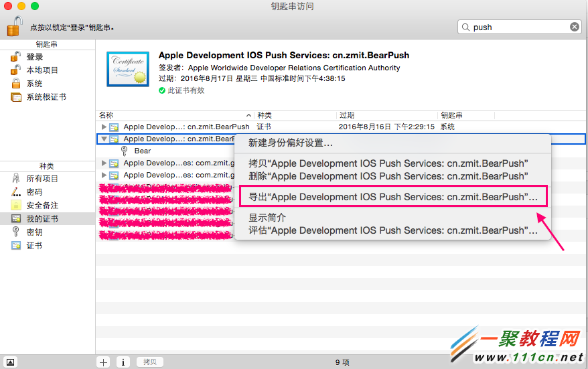Clear the push search text
588x369 pixels.
575,27
